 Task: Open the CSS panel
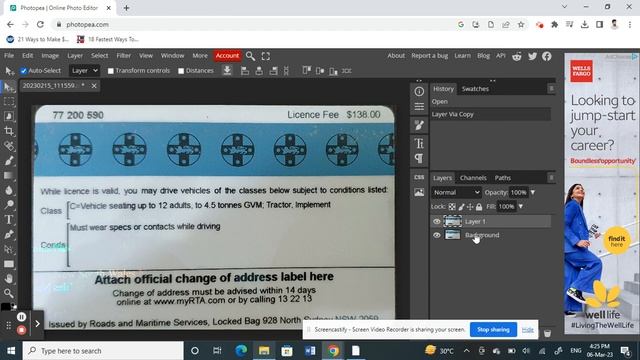point(419,178)
